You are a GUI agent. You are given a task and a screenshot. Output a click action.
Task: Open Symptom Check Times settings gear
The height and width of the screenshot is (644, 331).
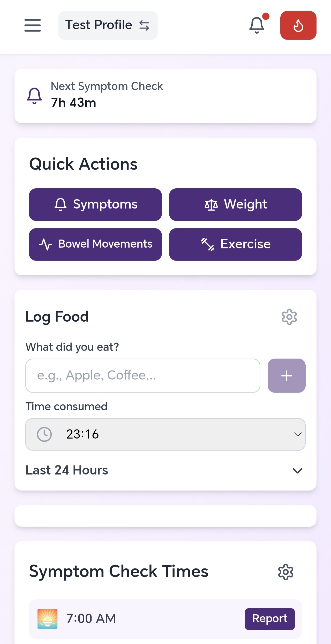(285, 572)
